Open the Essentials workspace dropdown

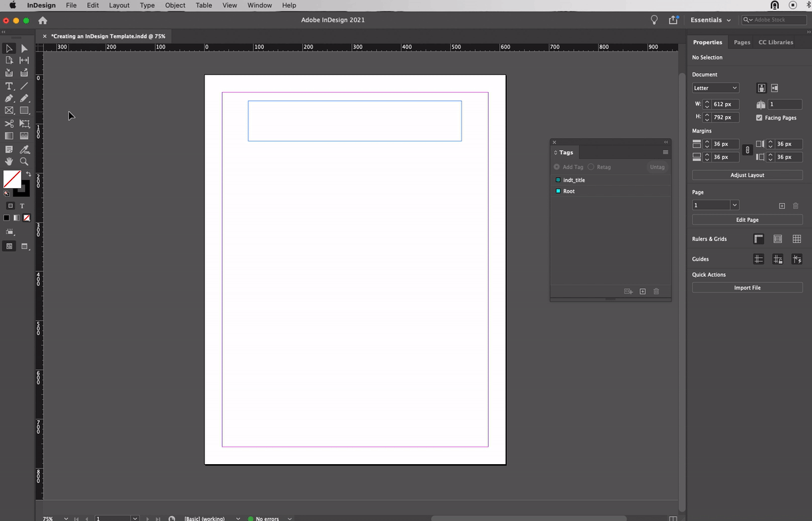(710, 20)
